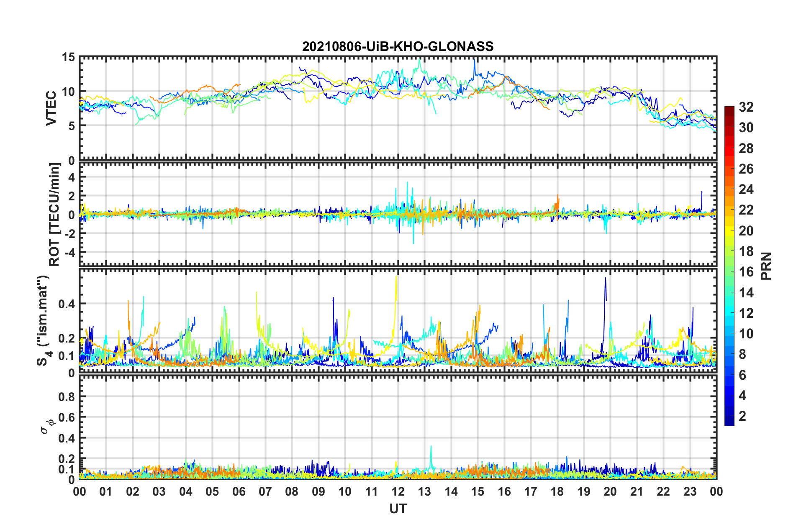Click the PRN colorbar strip
The width and height of the screenshot is (796, 532).
pyautogui.click(x=729, y=266)
